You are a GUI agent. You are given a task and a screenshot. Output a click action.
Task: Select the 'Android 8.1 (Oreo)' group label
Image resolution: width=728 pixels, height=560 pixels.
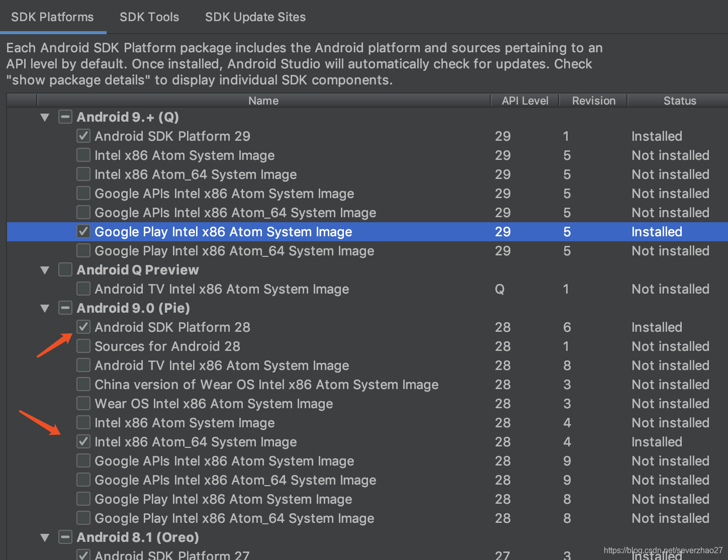pyautogui.click(x=138, y=537)
